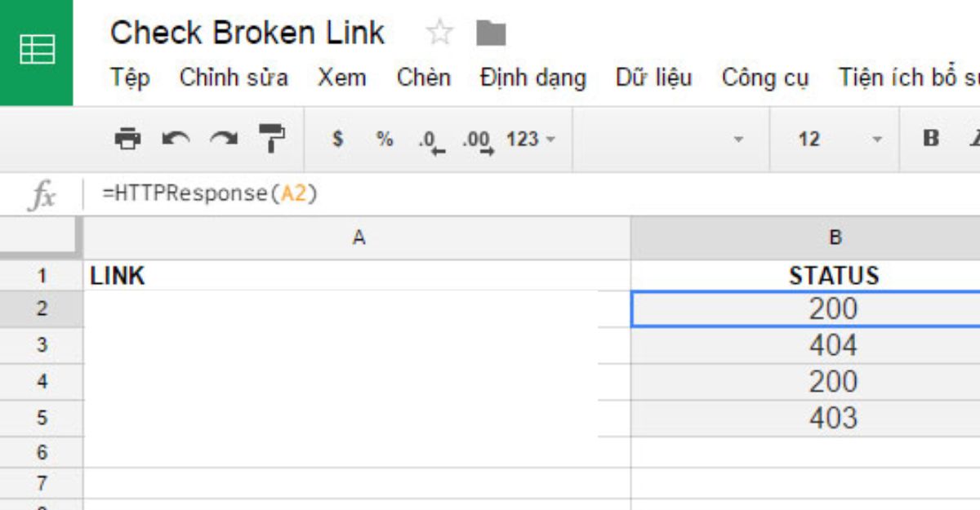Undo the last action
980x510 pixels.
click(x=176, y=139)
